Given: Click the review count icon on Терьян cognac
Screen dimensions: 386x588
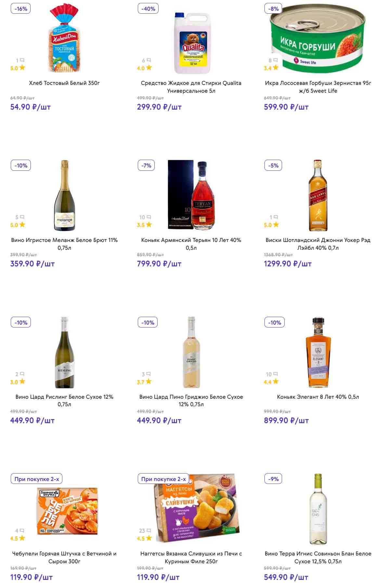Looking at the screenshot, I should point(149,217).
